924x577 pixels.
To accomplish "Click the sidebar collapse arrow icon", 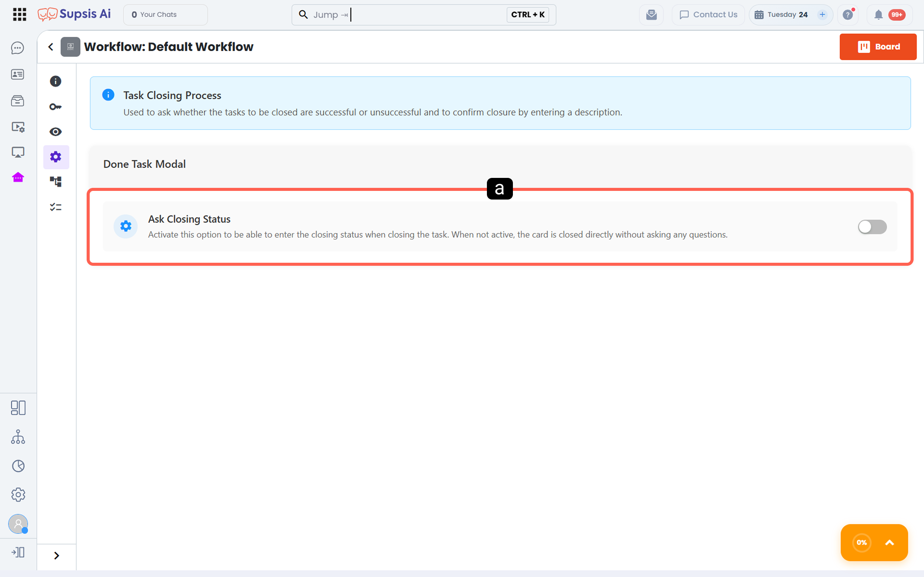I will 18,552.
